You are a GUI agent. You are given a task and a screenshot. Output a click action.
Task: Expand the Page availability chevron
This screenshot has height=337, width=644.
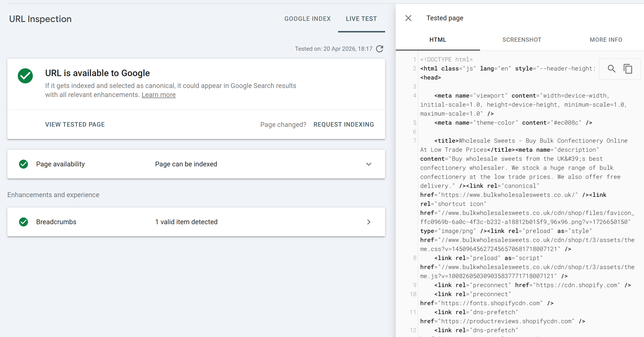coord(368,164)
